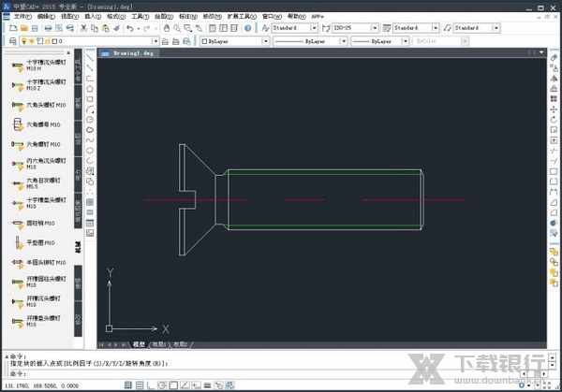Open a file with the folder icon
Screen dimensions: 562x392
click(24, 28)
